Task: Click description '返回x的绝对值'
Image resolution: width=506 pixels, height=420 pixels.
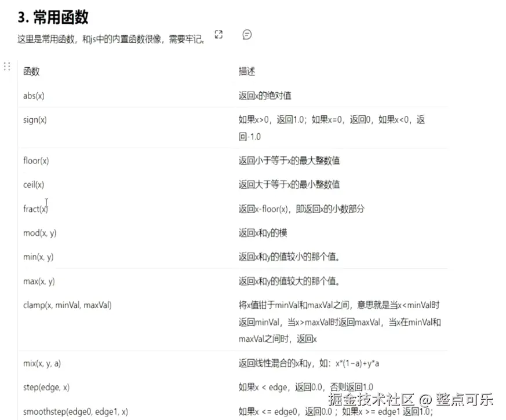Action: point(265,96)
